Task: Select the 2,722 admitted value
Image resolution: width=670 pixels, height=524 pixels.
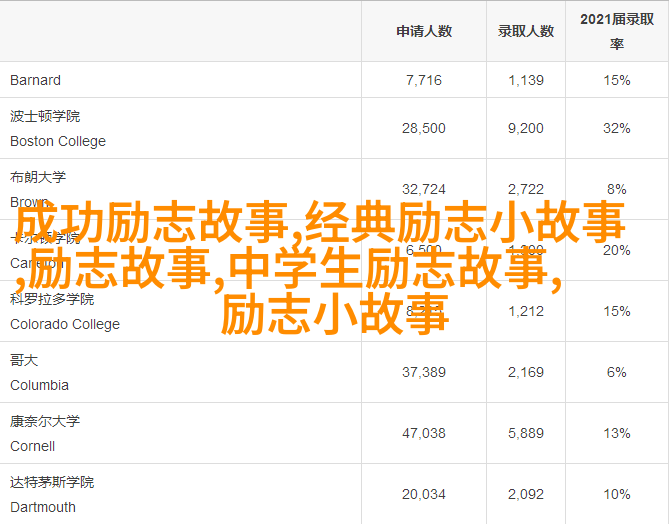Action: point(526,189)
